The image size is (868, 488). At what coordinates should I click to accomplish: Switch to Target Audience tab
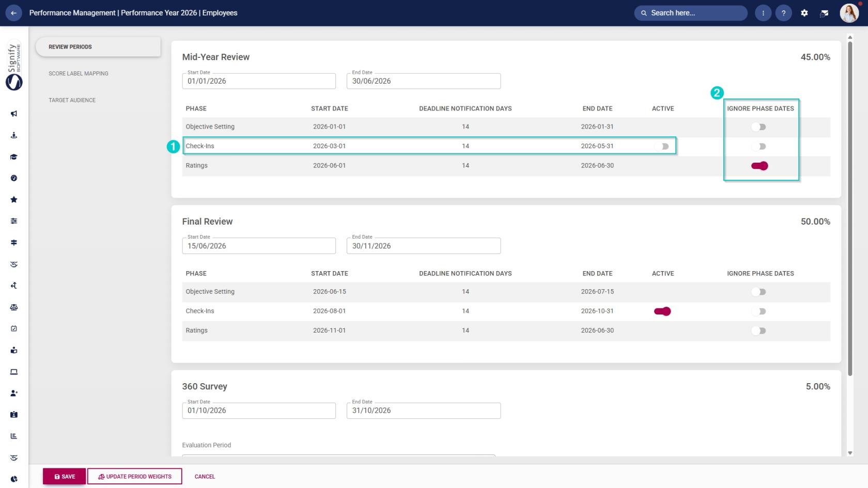coord(72,100)
